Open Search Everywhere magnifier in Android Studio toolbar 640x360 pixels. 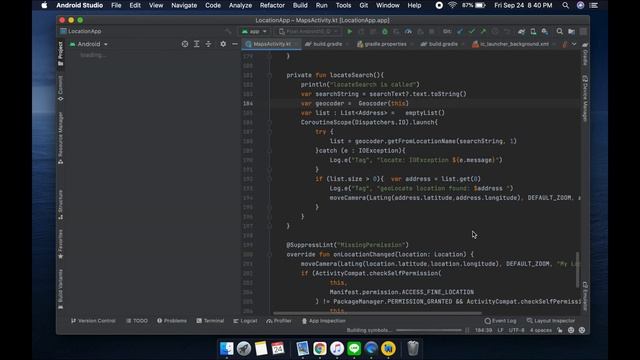click(560, 31)
